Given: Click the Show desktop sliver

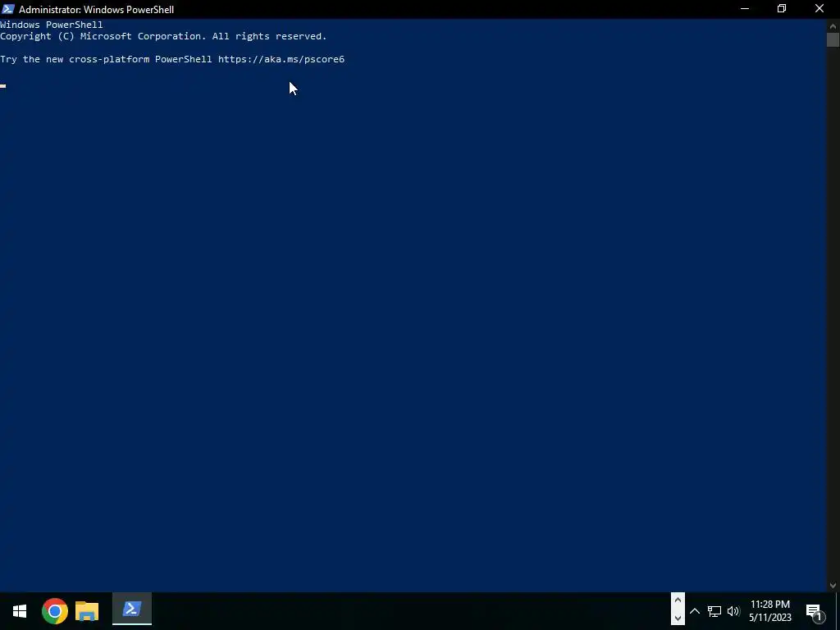Looking at the screenshot, I should coord(838,611).
